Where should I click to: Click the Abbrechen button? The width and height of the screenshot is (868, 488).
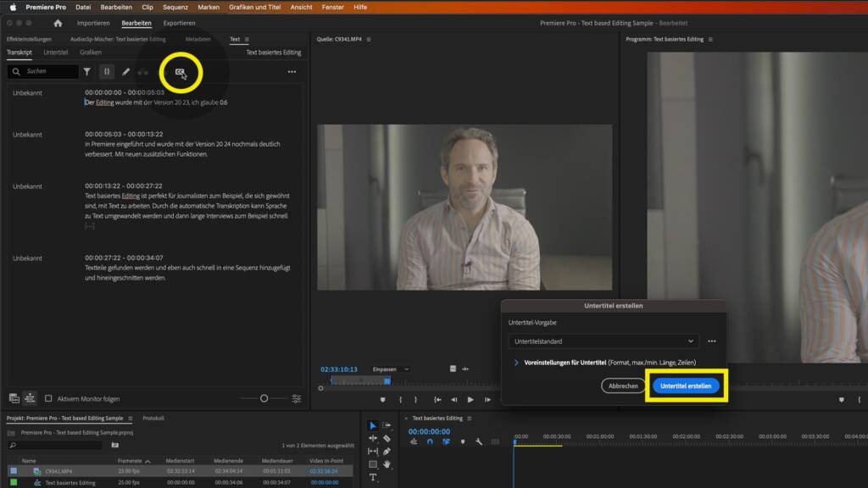click(x=623, y=385)
